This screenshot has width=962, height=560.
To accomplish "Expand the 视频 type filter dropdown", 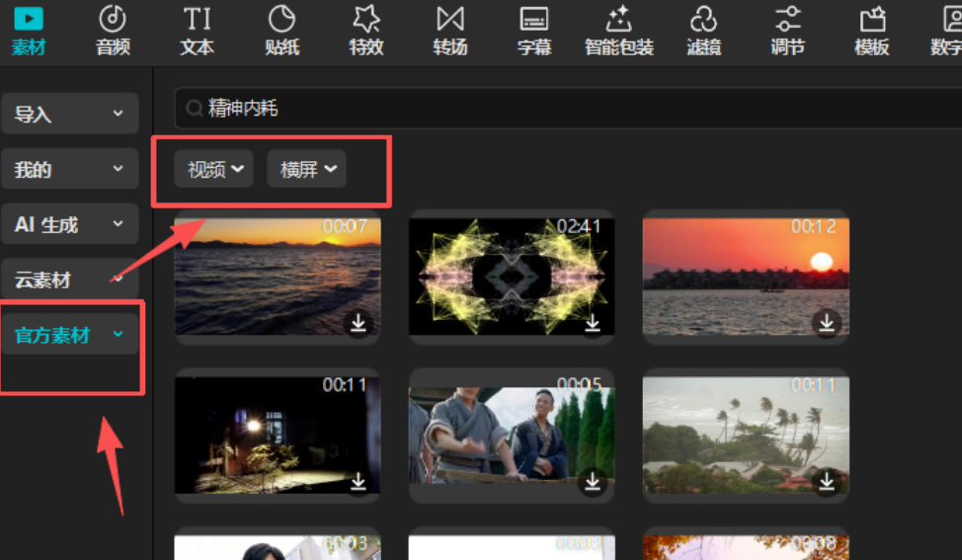I will tap(214, 170).
